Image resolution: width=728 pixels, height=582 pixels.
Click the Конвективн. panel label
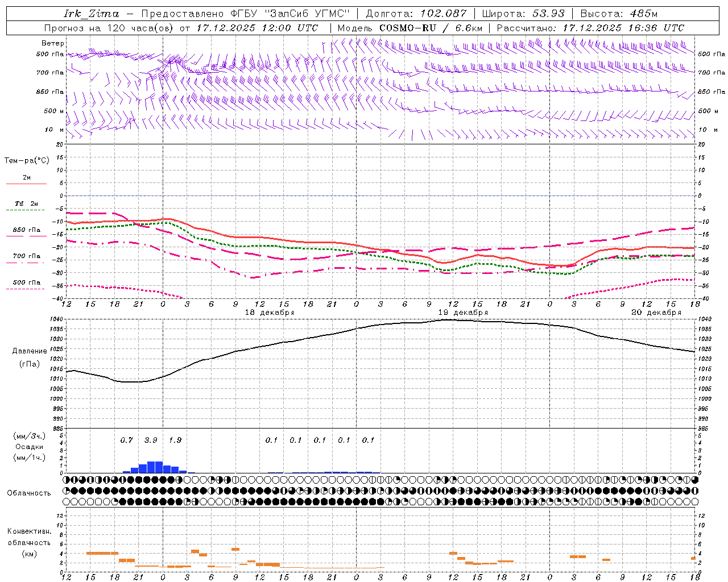pos(29,531)
